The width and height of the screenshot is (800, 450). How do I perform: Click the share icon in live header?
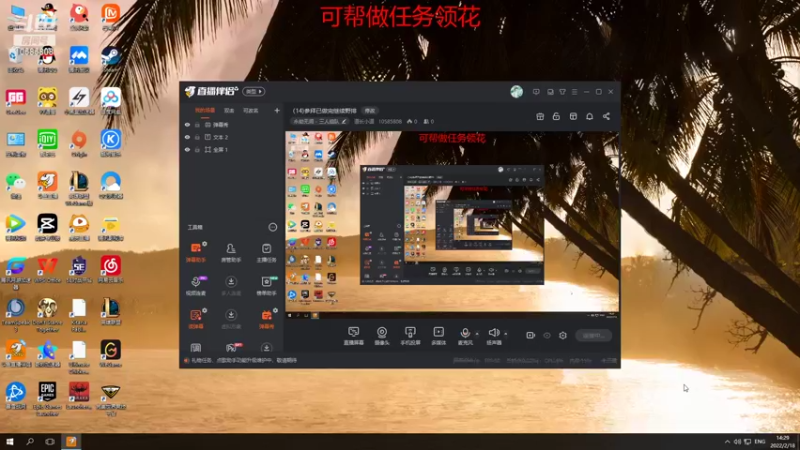tap(606, 116)
